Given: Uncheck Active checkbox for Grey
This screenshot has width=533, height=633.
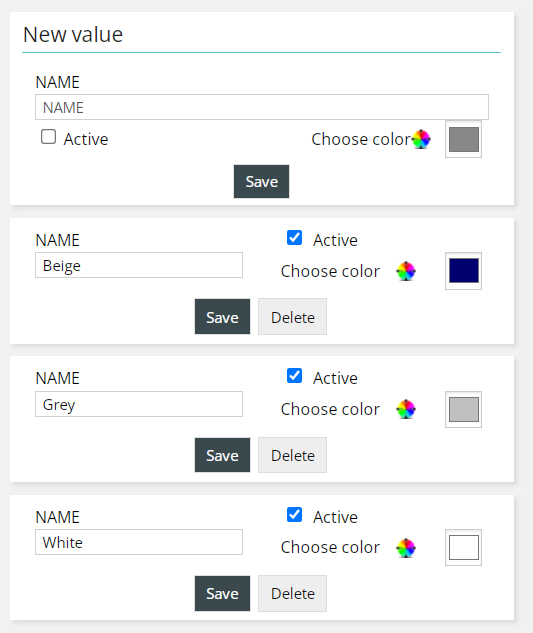Looking at the screenshot, I should point(294,376).
